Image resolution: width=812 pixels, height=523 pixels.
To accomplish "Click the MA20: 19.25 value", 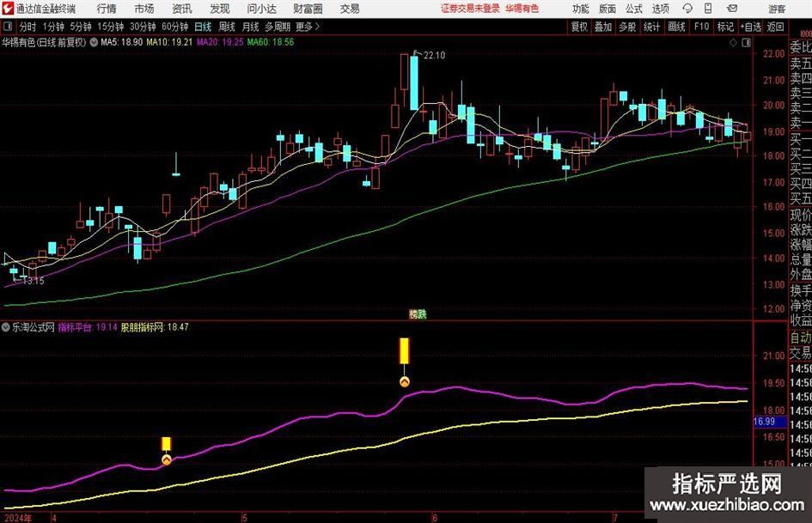I will pos(220,42).
